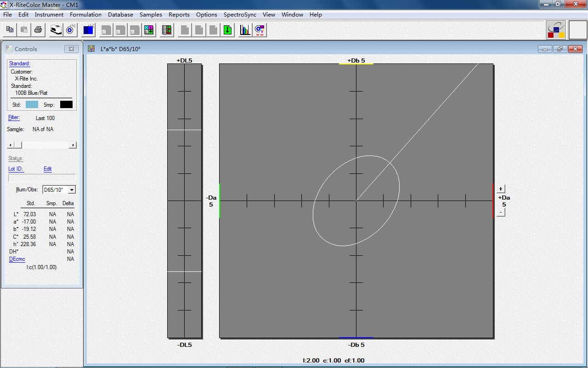The width and height of the screenshot is (588, 368).
Task: Click the second grayed graph-page icon
Action: 121,30
